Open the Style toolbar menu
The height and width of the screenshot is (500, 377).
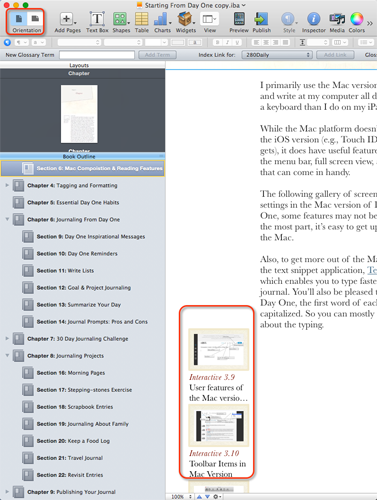[x=289, y=22]
